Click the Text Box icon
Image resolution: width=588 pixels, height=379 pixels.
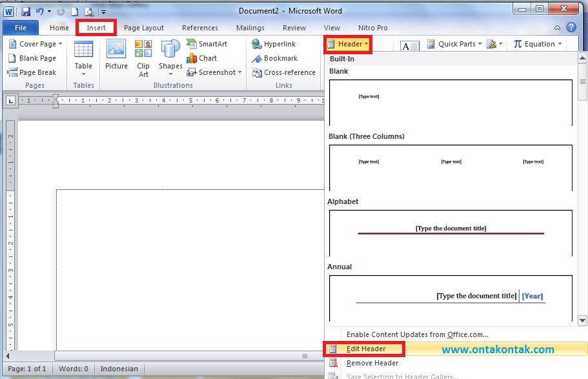409,46
